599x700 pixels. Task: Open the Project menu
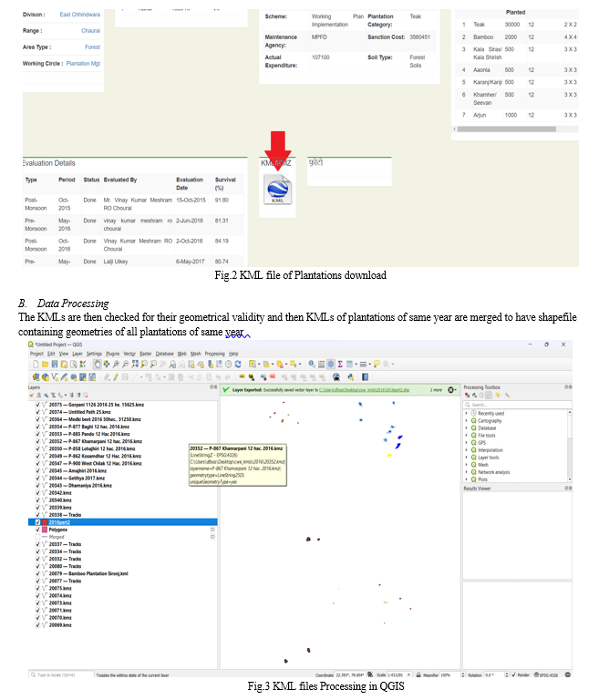coord(36,354)
